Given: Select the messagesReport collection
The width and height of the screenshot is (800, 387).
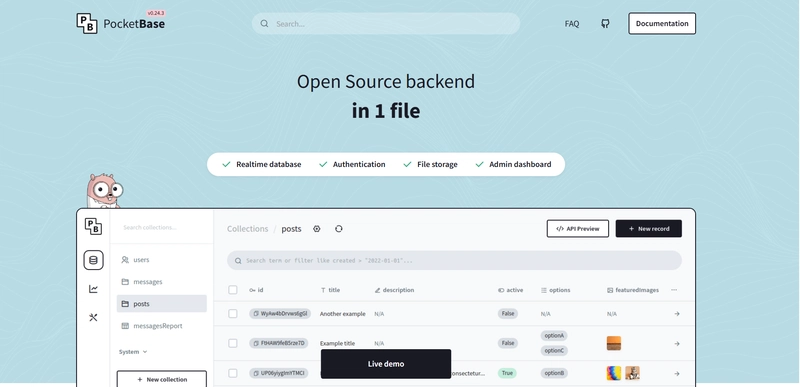Looking at the screenshot, I should [162, 326].
